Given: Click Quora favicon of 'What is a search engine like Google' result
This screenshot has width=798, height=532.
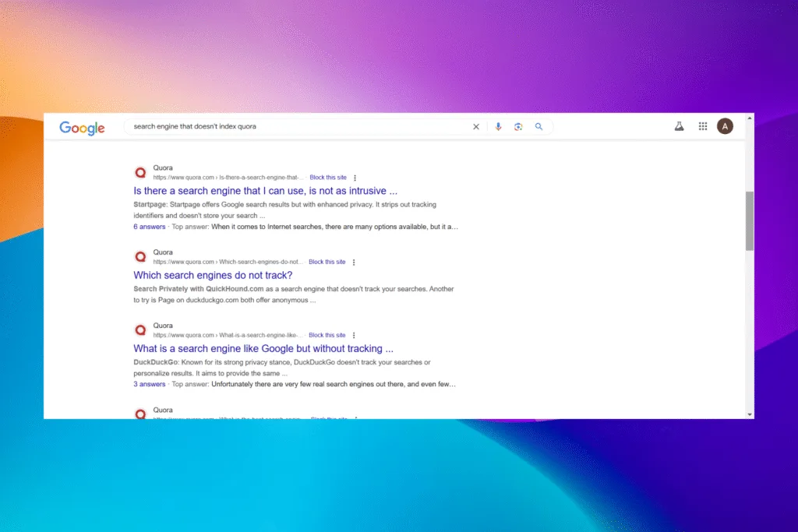Looking at the screenshot, I should [140, 330].
